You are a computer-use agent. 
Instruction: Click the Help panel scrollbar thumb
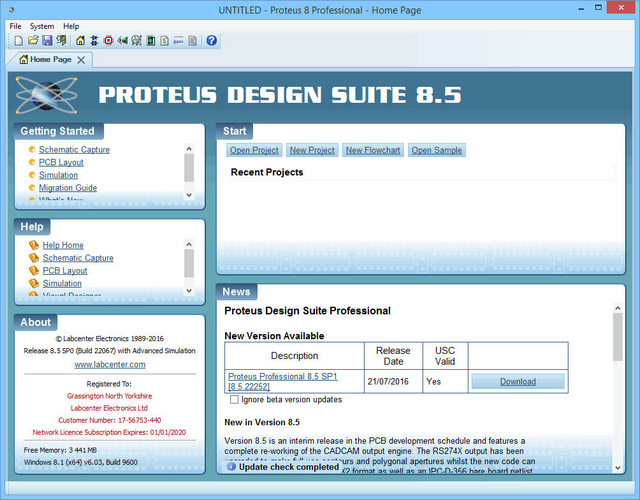pyautogui.click(x=189, y=263)
